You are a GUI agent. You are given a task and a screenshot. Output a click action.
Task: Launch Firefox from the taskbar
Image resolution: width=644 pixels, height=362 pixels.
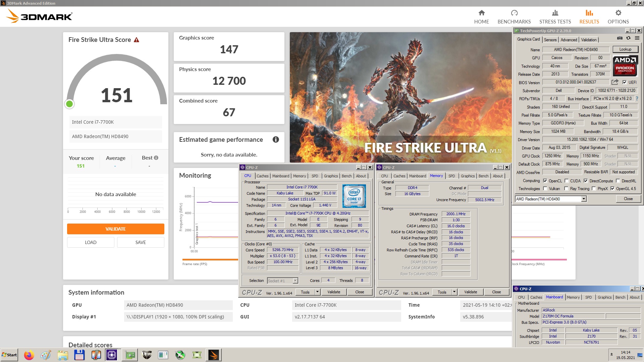point(29,355)
